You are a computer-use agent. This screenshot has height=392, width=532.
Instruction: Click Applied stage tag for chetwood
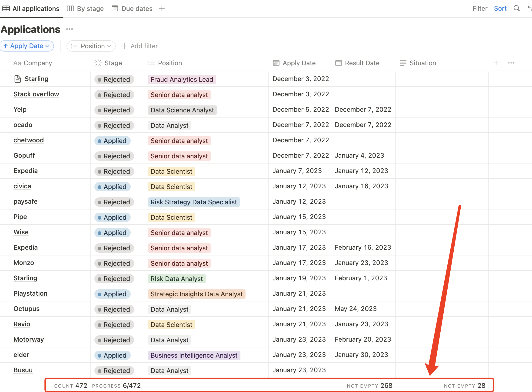coord(112,141)
